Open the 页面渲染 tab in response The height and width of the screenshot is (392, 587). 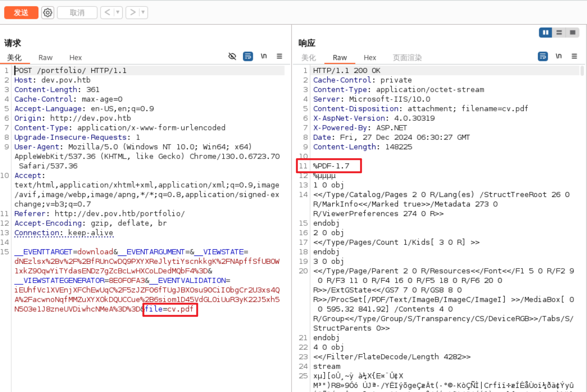[407, 58]
